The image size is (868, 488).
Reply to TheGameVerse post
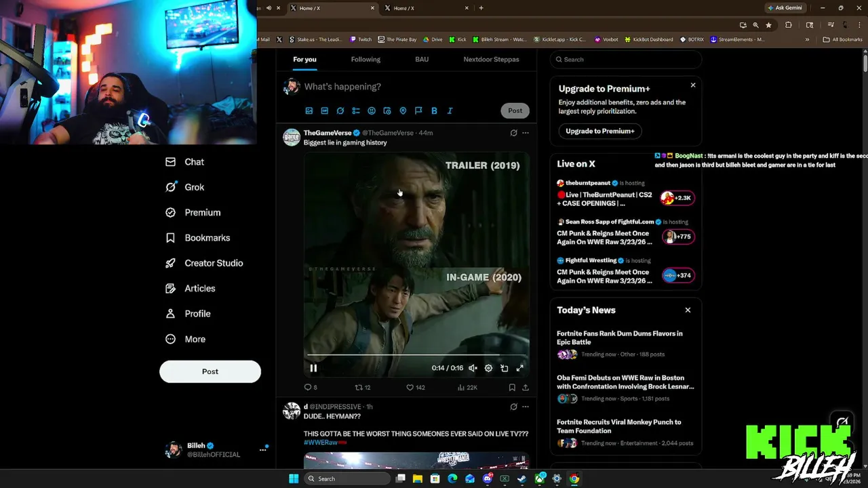point(311,388)
